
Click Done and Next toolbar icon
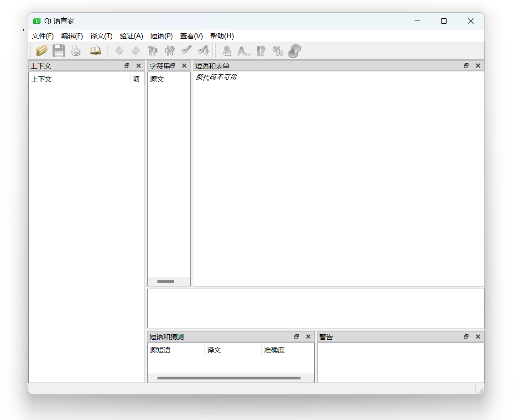pos(203,51)
